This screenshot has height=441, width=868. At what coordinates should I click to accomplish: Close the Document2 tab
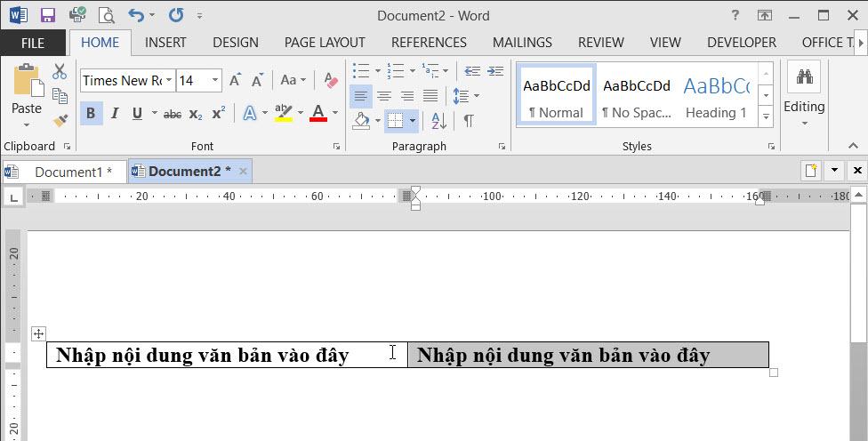click(243, 171)
